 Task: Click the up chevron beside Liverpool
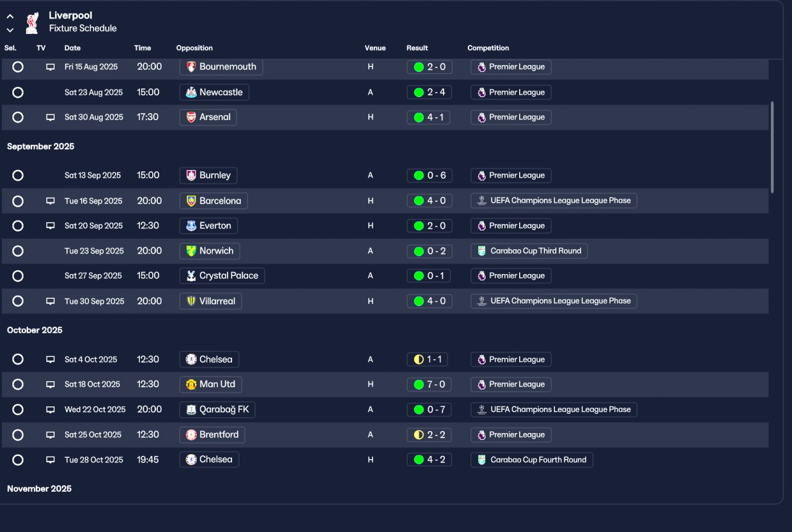[10, 17]
